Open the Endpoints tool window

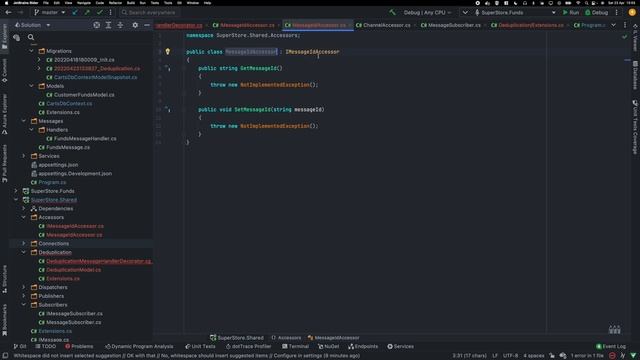point(363,347)
